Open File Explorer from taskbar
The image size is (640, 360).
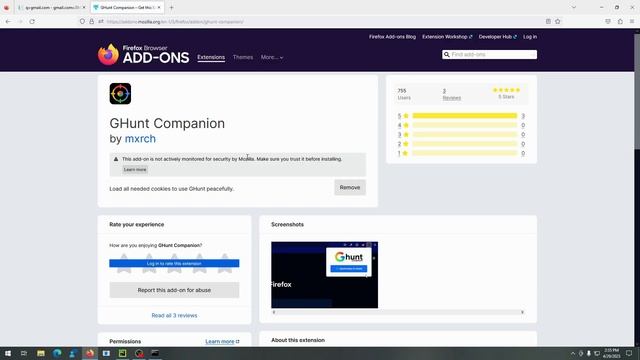pyautogui.click(x=41, y=353)
